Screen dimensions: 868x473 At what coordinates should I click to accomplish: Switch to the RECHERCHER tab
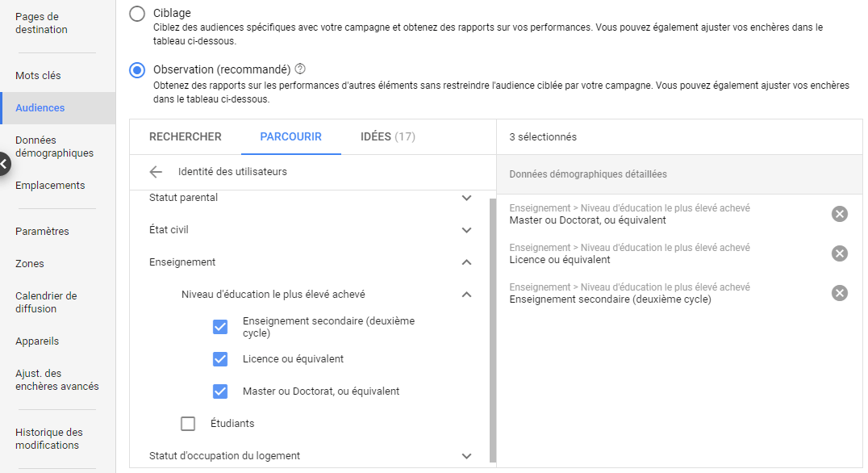pyautogui.click(x=185, y=137)
